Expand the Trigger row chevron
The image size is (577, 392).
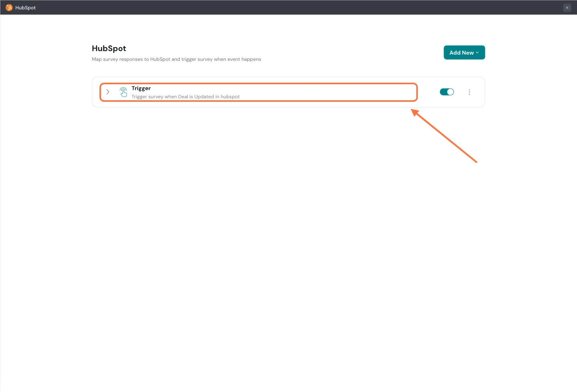[x=108, y=92]
